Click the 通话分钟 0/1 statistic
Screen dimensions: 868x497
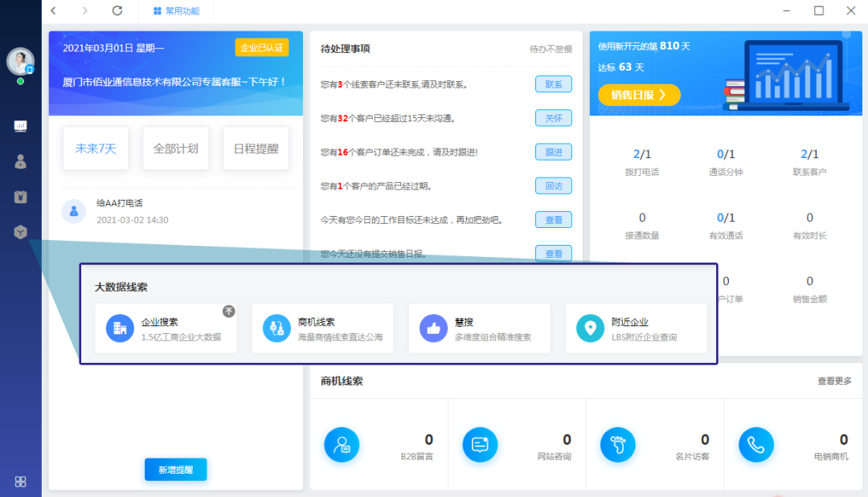tap(726, 162)
